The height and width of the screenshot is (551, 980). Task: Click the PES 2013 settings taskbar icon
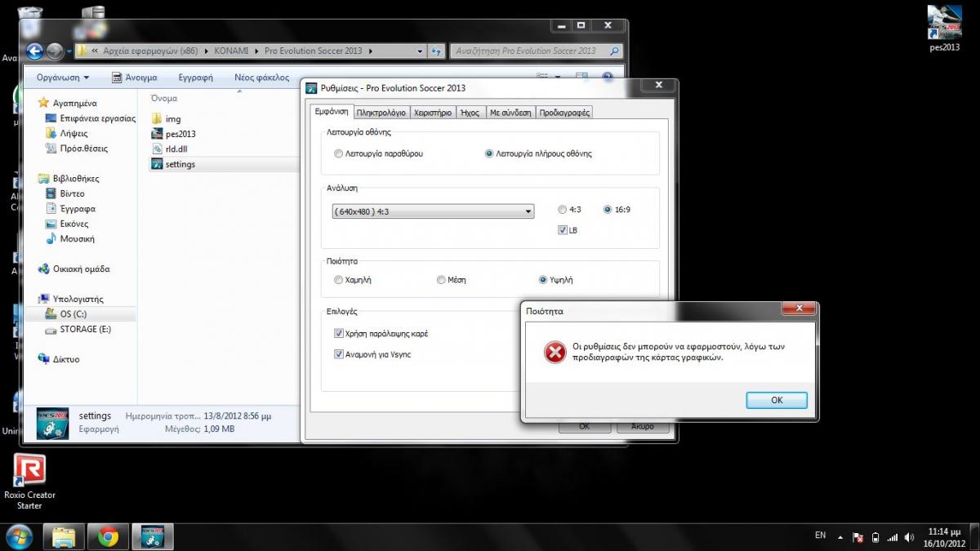tap(153, 536)
